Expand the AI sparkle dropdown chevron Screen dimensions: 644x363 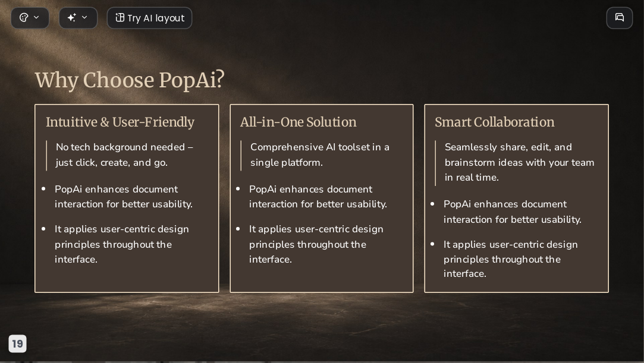(84, 17)
